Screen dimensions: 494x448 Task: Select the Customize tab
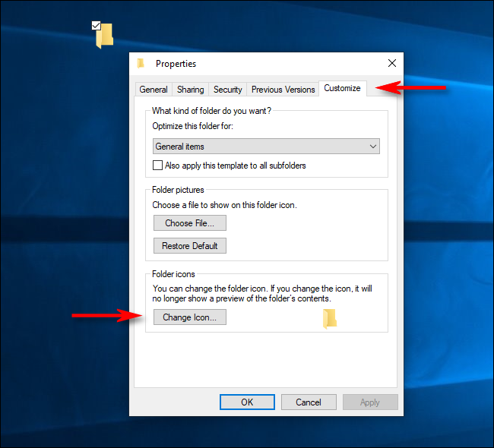tap(343, 88)
